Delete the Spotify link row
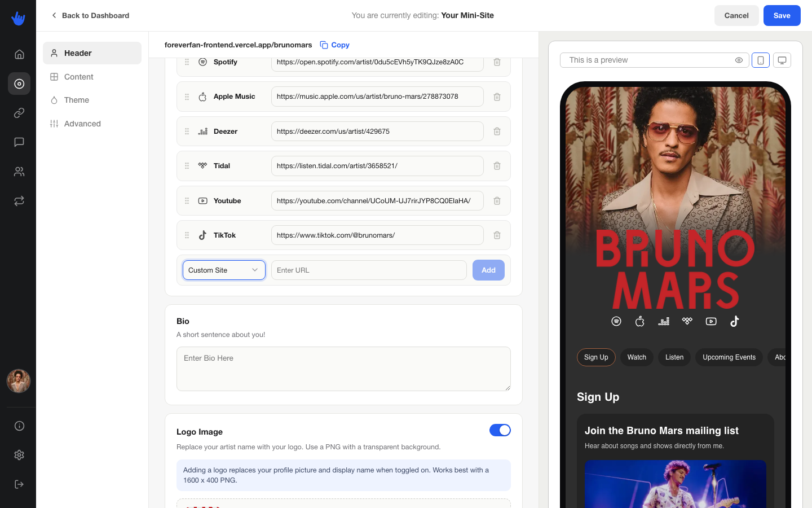 click(x=497, y=62)
